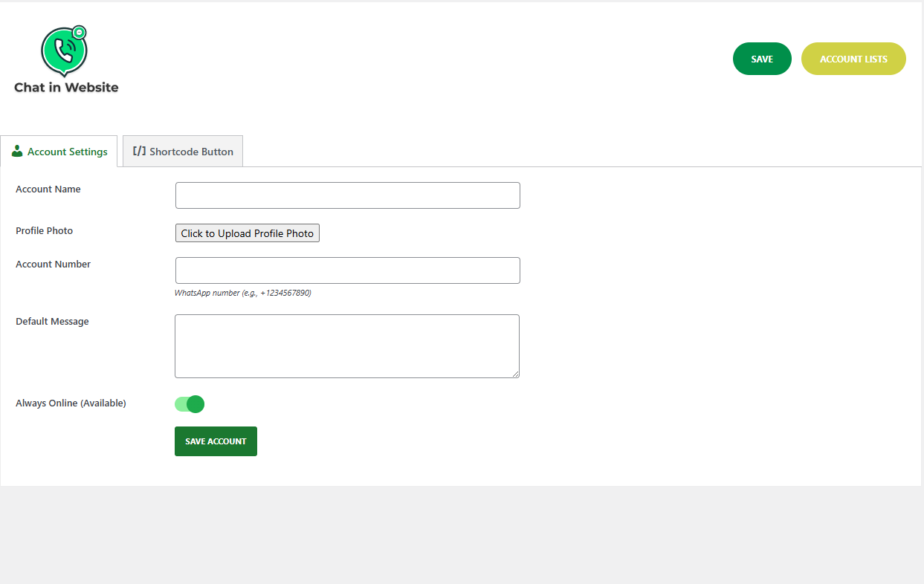Open ACCOUNT LISTS
This screenshot has width=924, height=584.
click(x=853, y=59)
